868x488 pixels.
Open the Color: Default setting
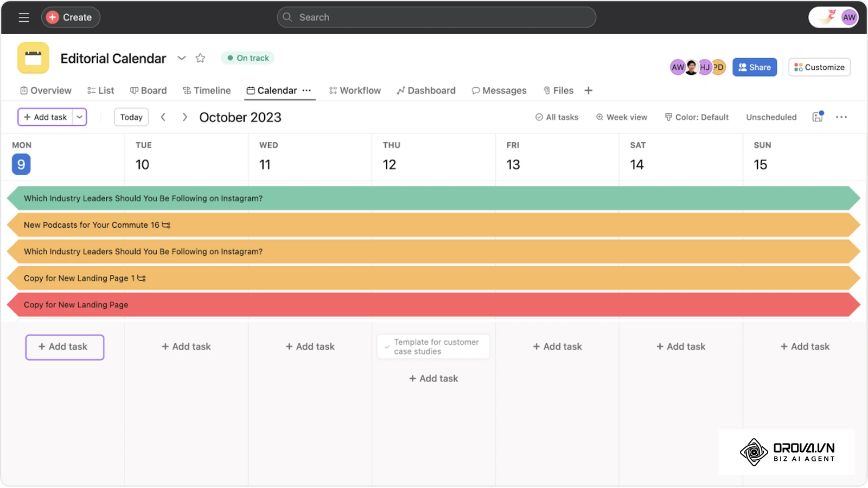pos(697,117)
